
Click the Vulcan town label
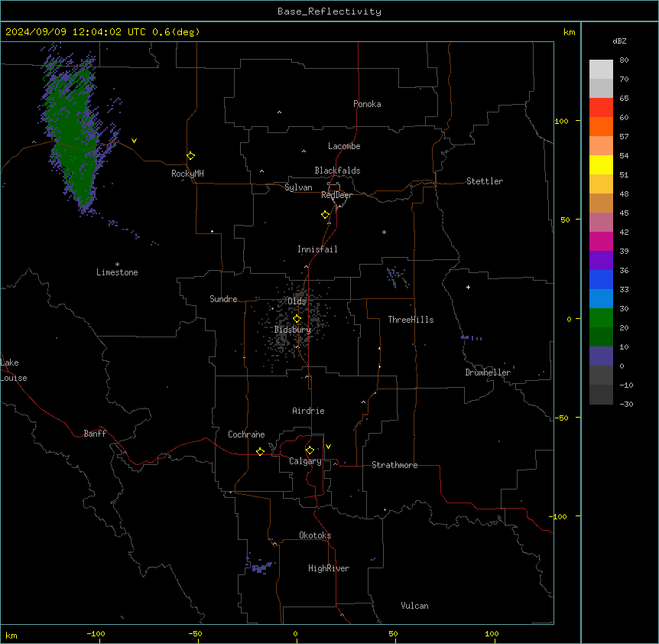[415, 606]
